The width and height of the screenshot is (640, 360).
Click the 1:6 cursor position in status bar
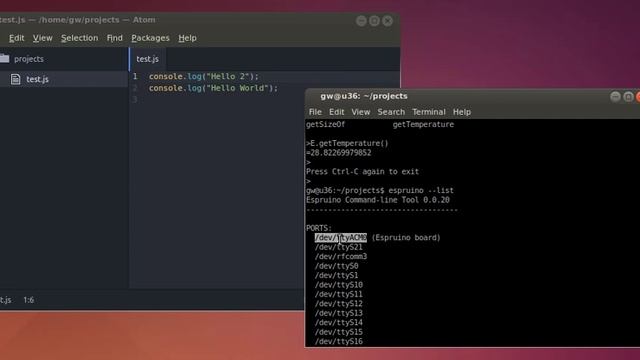[x=29, y=300]
